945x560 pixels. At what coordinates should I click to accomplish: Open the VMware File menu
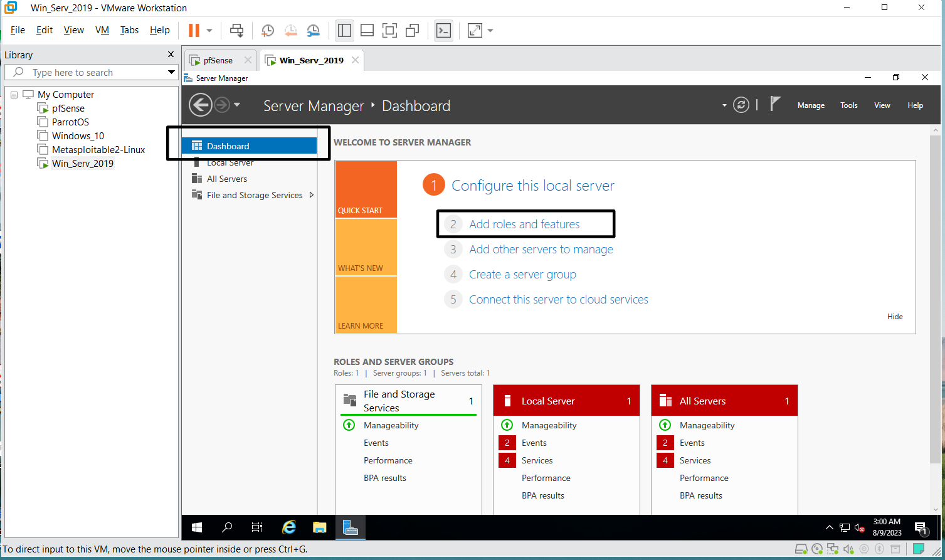[x=18, y=30]
